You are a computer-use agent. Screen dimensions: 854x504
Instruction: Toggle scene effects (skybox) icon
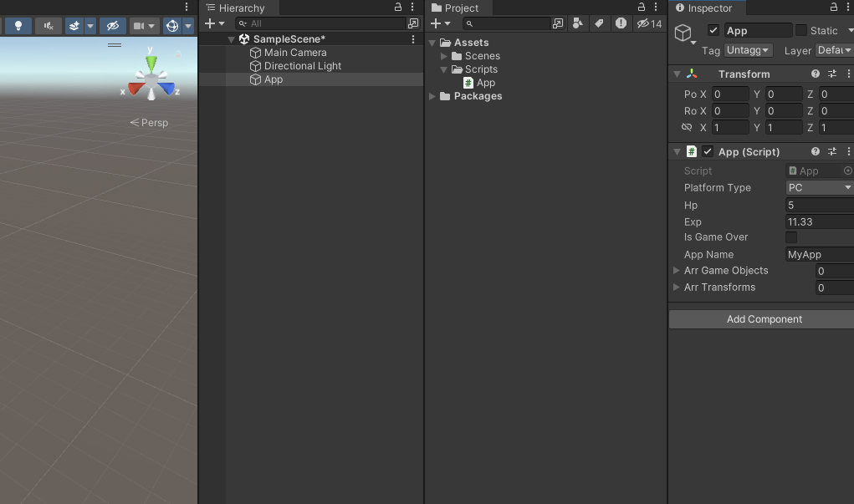coord(74,26)
